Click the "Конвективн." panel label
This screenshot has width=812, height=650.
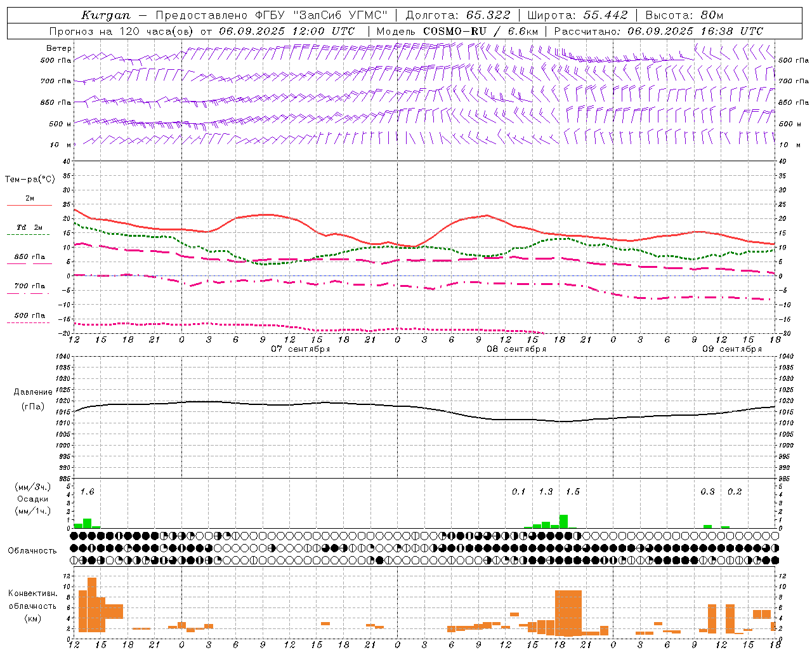pos(32,594)
